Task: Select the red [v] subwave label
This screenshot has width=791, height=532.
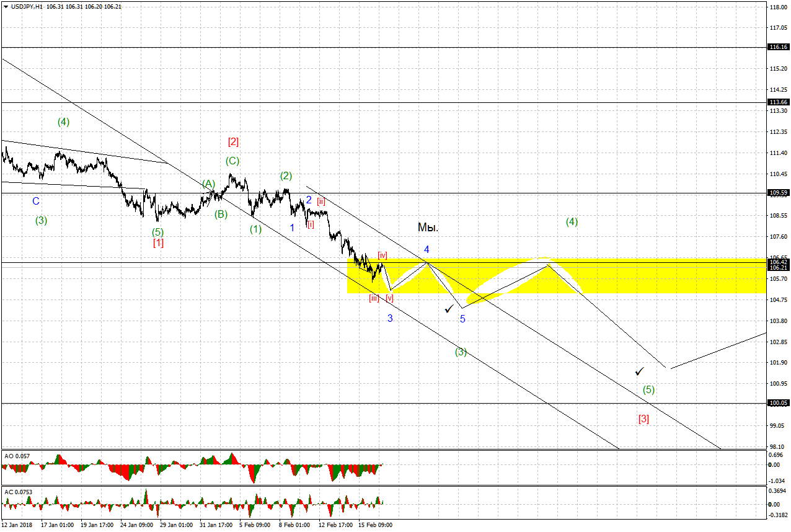Action: 389,298
